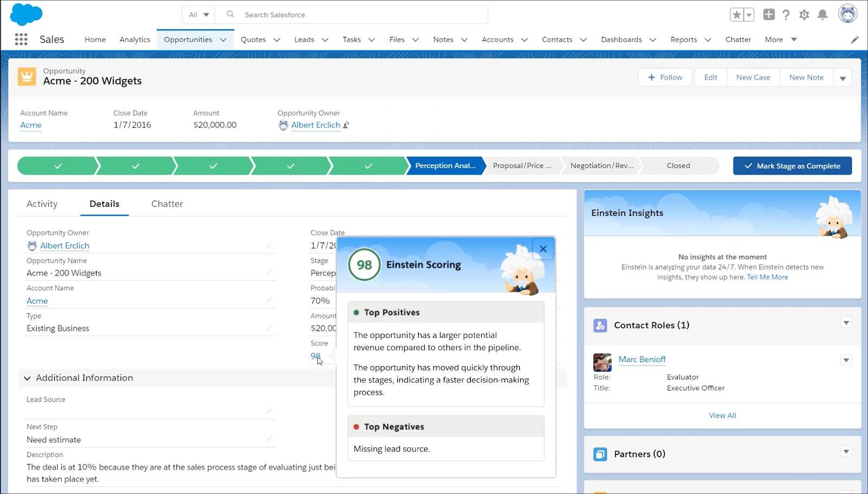Viewport: 868px width, 494px height.
Task: Edit Lead Source pencil icon
Action: (269, 411)
